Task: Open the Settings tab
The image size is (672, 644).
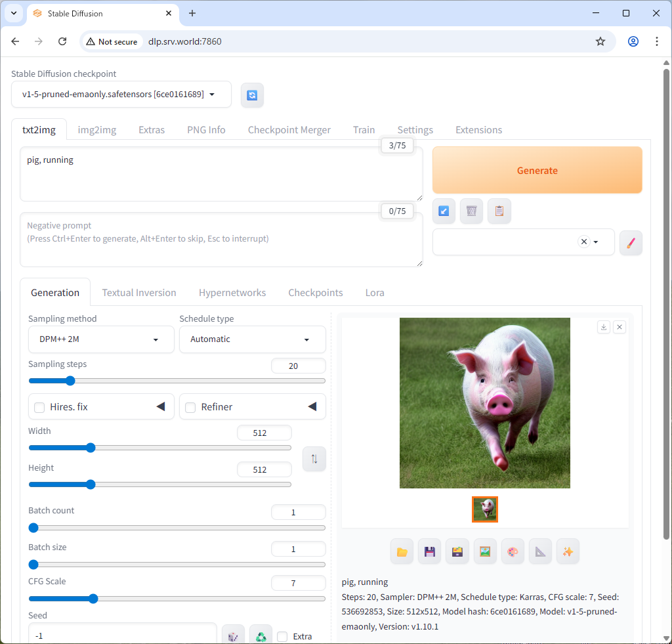Action: click(415, 130)
